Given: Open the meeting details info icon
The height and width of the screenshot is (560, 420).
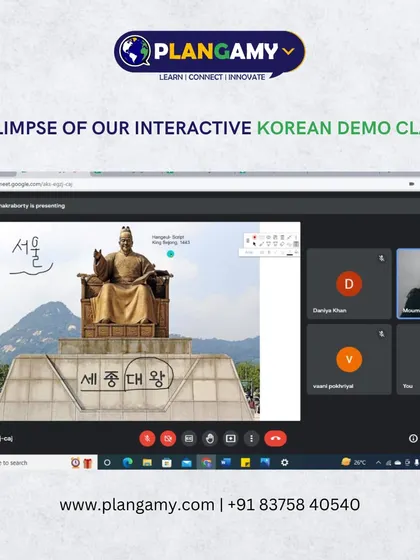Looking at the screenshot, I should (x=413, y=438).
